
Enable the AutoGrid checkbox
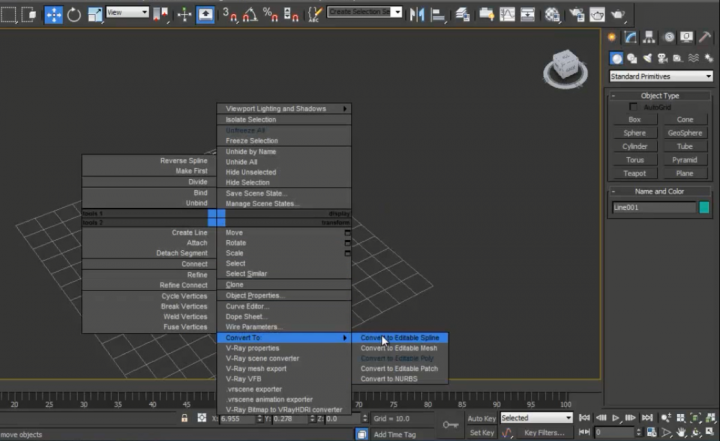coord(634,107)
